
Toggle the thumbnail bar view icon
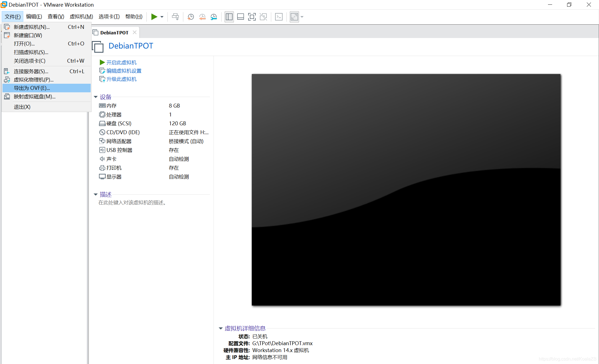(240, 17)
